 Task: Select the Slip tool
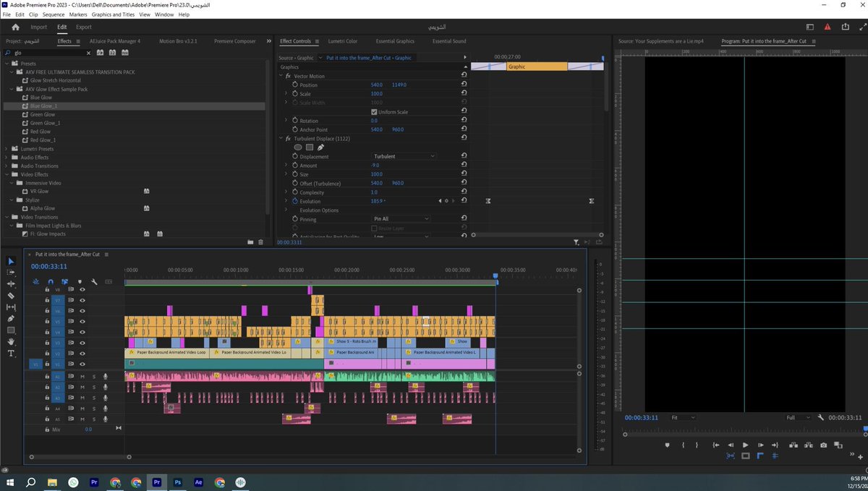11,307
